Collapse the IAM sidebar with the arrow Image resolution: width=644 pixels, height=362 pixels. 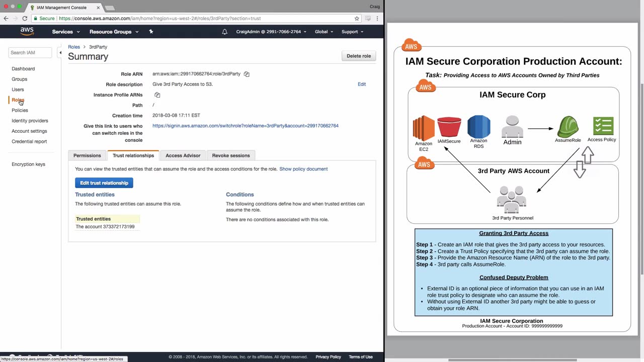[x=60, y=52]
